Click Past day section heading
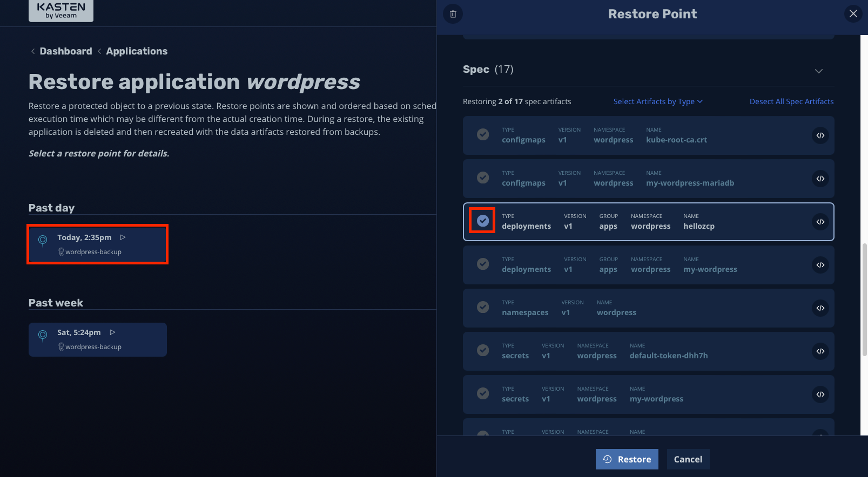The width and height of the screenshot is (868, 477). pos(51,208)
